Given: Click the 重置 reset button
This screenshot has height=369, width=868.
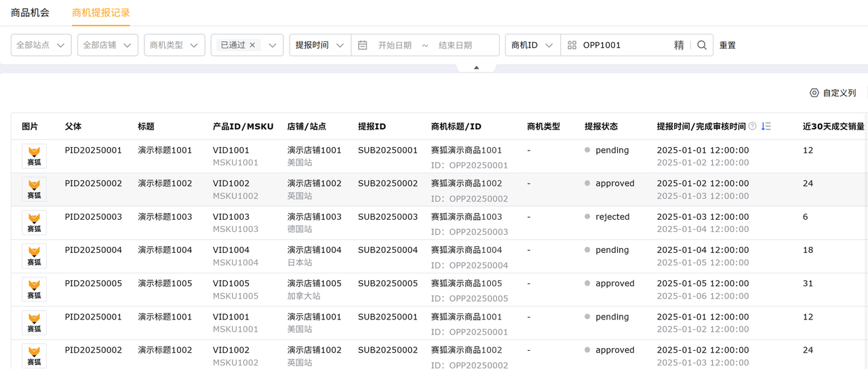Looking at the screenshot, I should point(728,45).
